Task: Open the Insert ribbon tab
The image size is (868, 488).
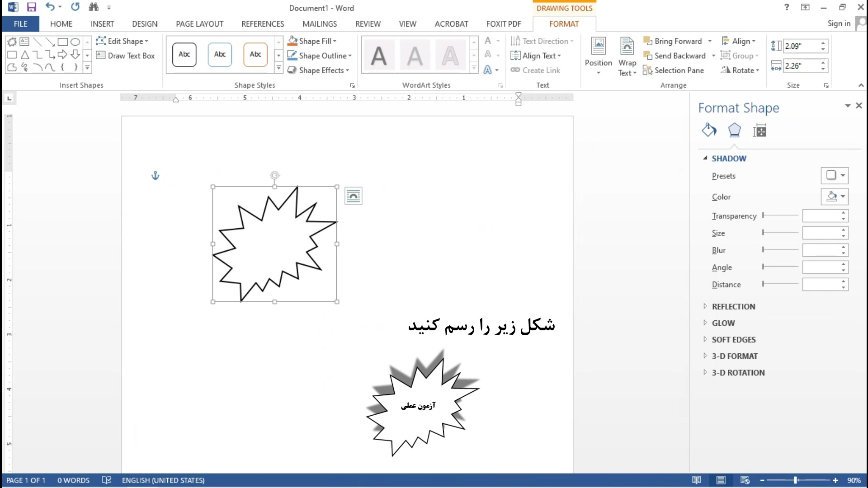Action: click(x=102, y=24)
